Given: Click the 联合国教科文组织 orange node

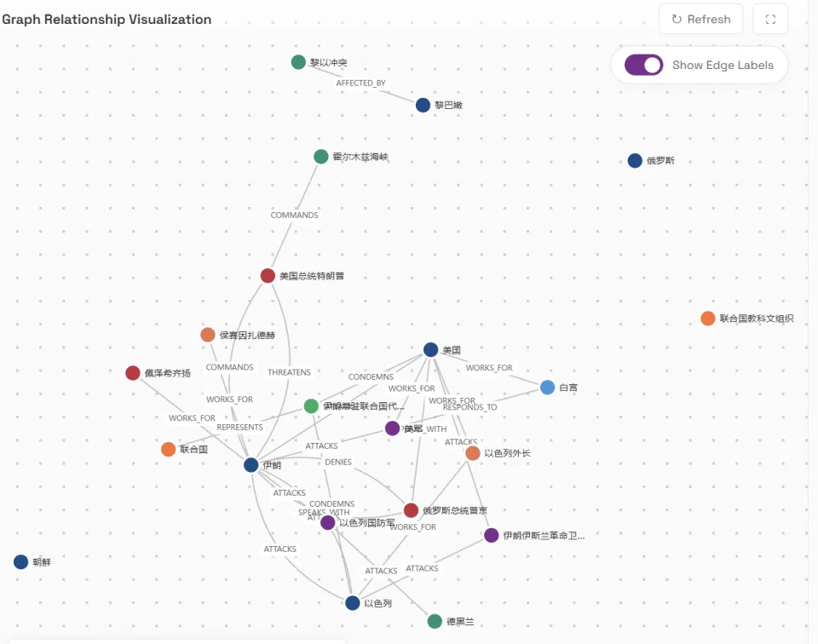Looking at the screenshot, I should point(708,319).
